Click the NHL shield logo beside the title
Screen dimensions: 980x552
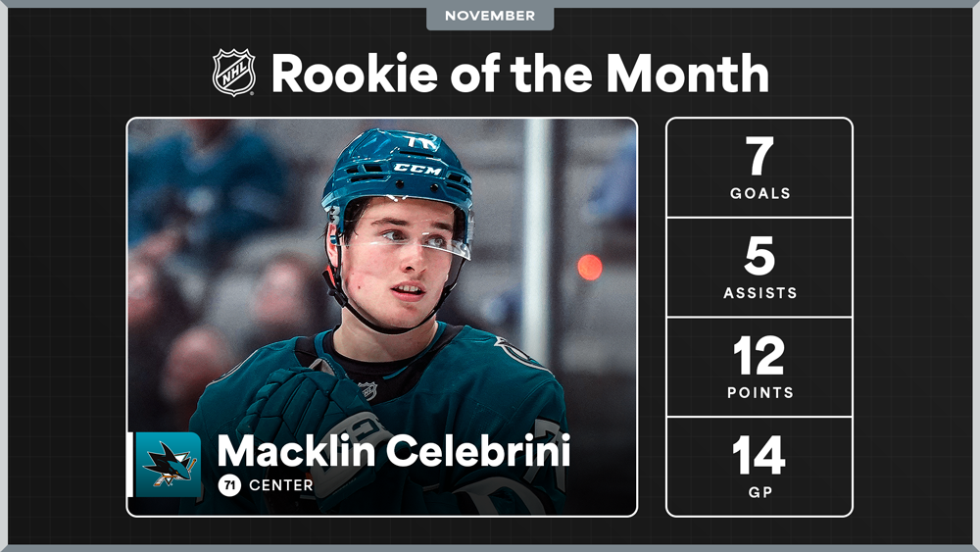coord(234,74)
